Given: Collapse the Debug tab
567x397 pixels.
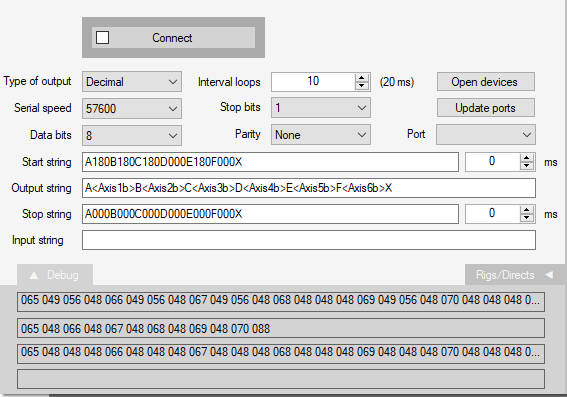Looking at the screenshot, I should (x=55, y=275).
